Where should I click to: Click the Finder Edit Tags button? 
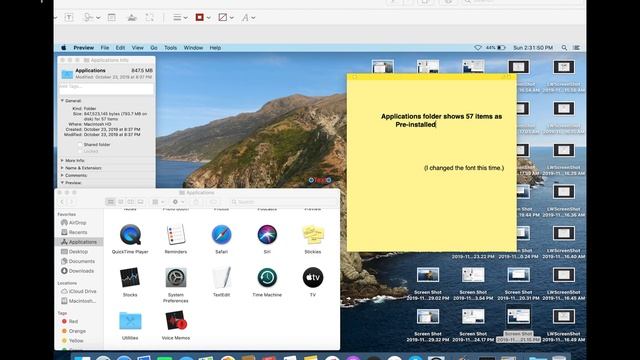pyautogui.click(x=213, y=202)
